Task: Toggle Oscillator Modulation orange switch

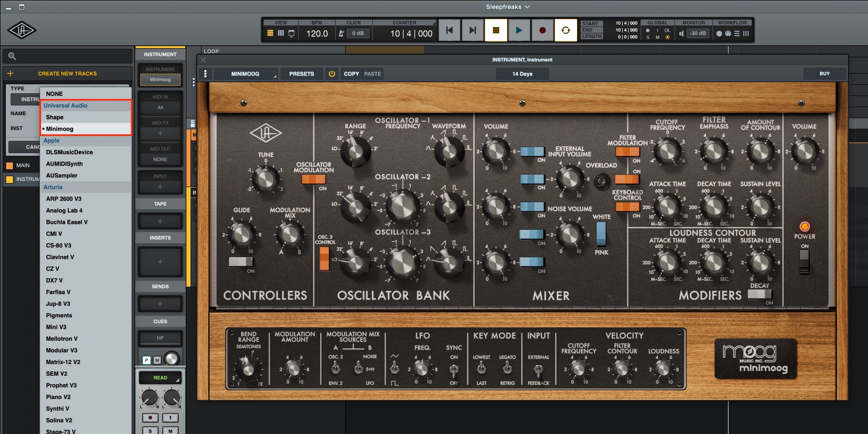Action: coord(314,179)
